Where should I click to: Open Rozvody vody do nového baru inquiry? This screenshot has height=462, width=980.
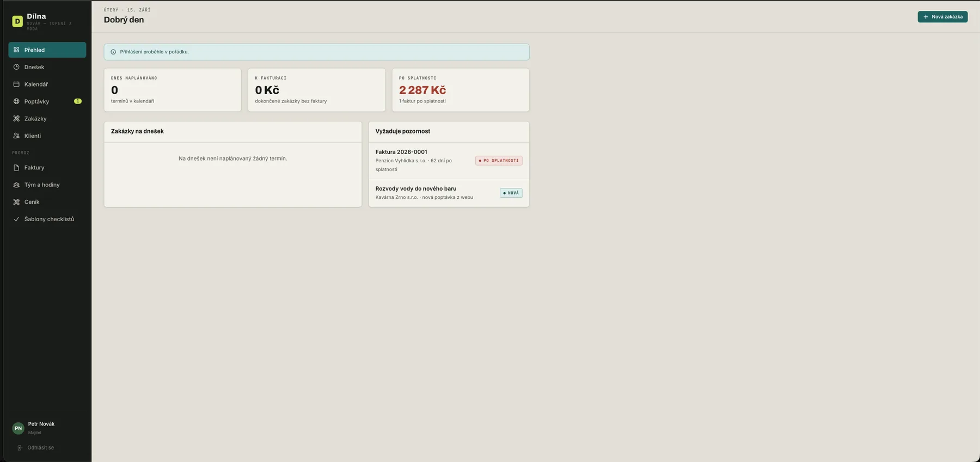(x=449, y=193)
